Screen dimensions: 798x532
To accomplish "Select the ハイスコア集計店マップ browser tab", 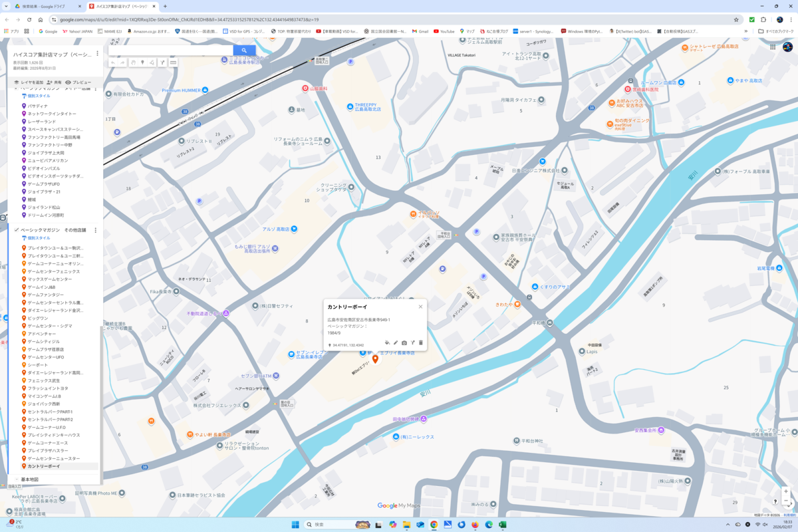I will coord(123,6).
